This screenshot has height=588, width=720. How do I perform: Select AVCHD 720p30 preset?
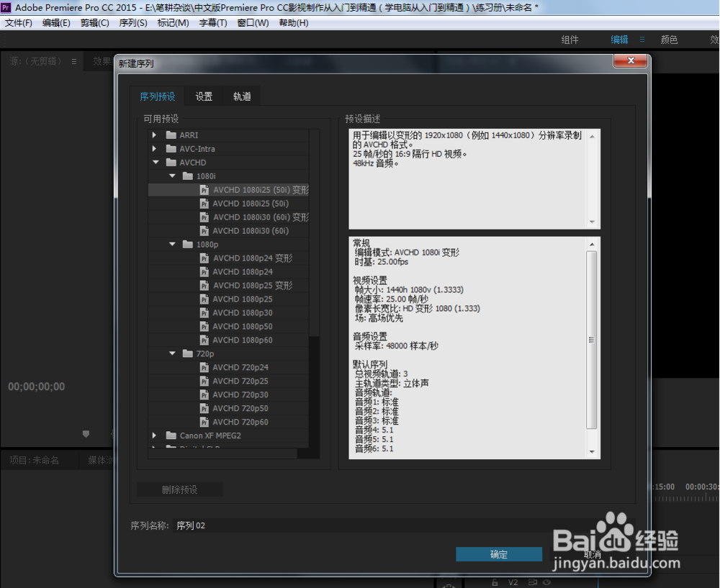click(x=228, y=394)
